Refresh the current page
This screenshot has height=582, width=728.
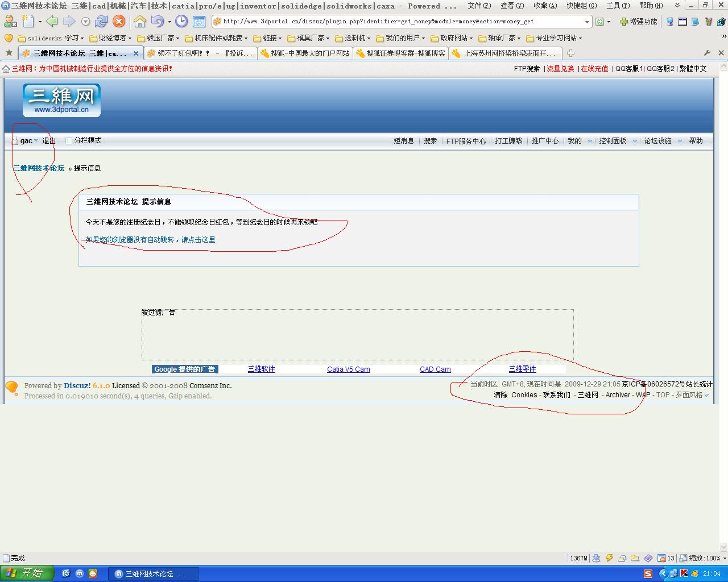[x=101, y=22]
